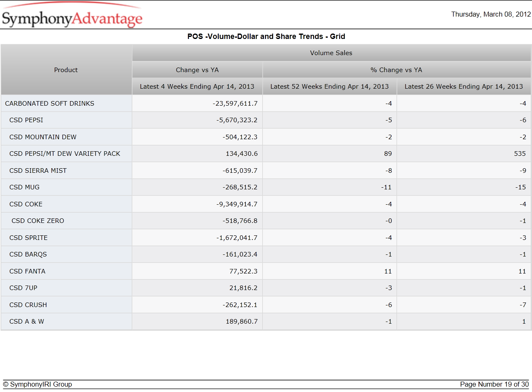Select the value 77,522.3
This screenshot has height=392, width=532.
pyautogui.click(x=243, y=271)
